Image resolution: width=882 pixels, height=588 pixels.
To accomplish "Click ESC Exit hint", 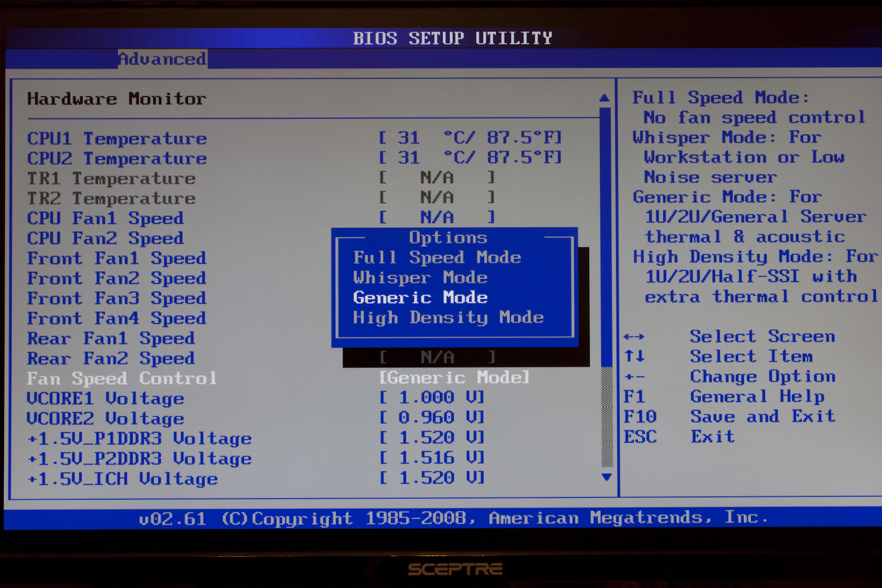I will [679, 436].
